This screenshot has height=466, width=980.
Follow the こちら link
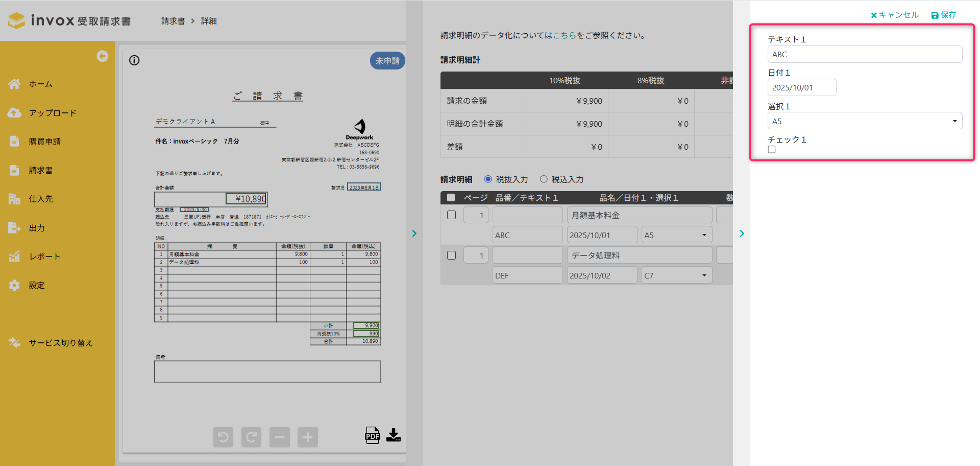565,35
